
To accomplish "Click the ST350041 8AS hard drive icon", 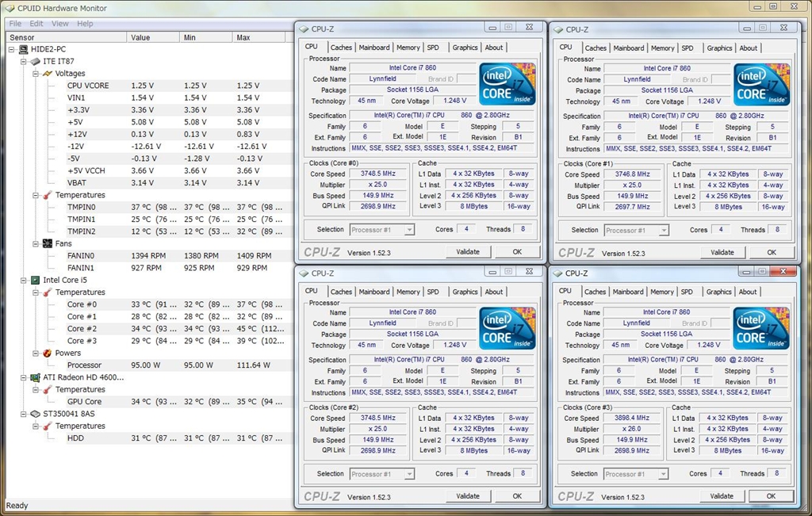I will click(35, 415).
